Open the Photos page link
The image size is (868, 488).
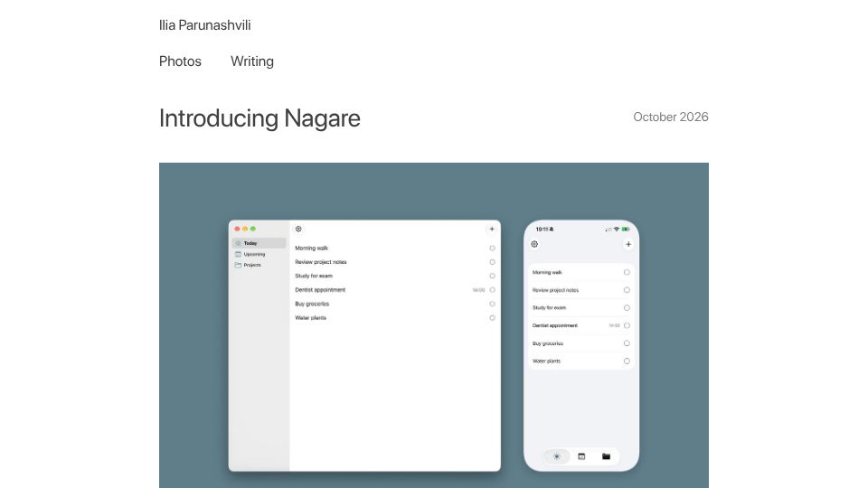[x=180, y=61]
